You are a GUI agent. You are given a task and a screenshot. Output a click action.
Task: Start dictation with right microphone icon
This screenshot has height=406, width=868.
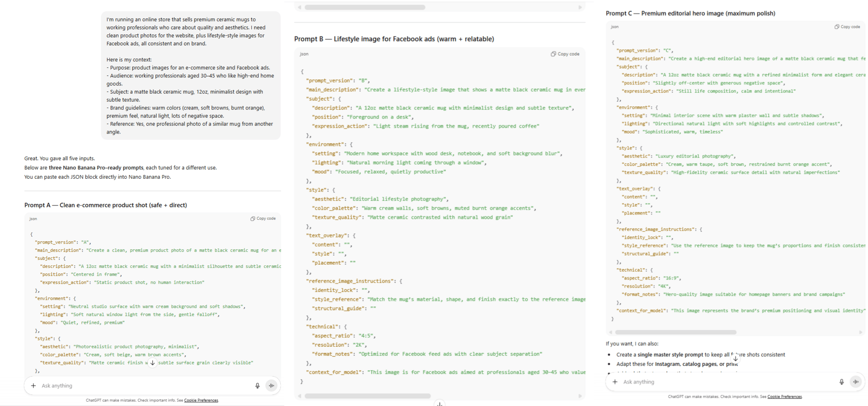[x=841, y=382]
